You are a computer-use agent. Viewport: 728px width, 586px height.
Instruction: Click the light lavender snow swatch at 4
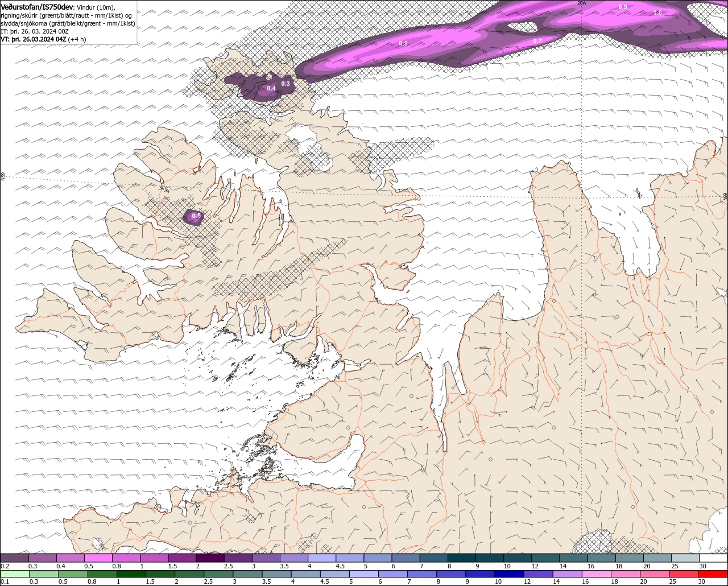point(322,558)
